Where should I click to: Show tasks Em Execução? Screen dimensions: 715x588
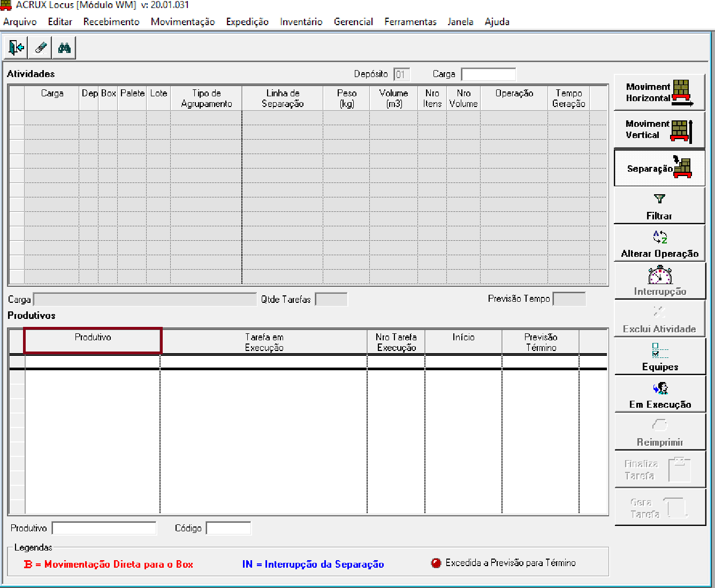click(659, 394)
